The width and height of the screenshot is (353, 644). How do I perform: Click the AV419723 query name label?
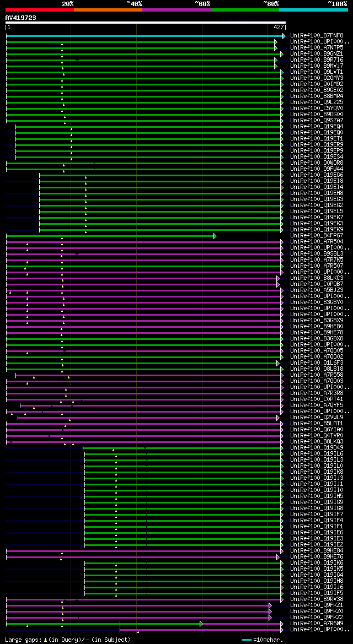point(20,18)
